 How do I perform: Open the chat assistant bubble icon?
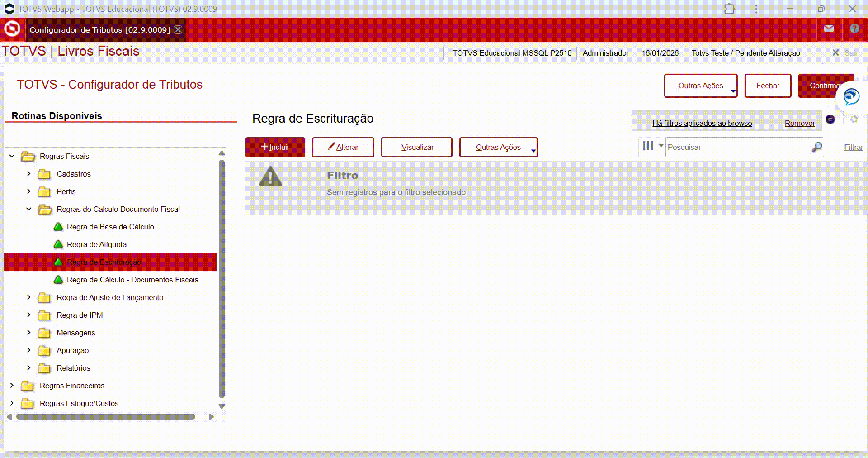pos(851,97)
